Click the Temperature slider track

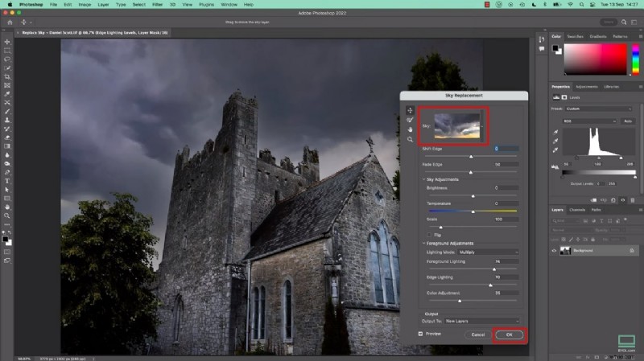coord(473,211)
